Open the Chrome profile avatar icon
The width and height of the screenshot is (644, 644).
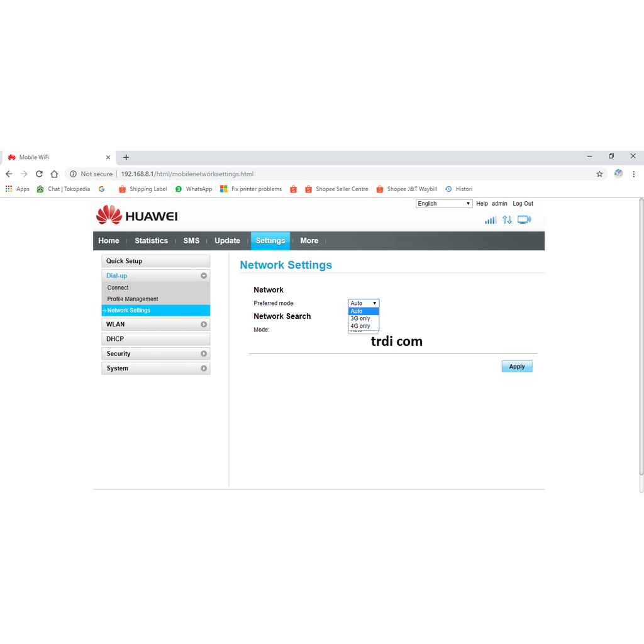618,174
